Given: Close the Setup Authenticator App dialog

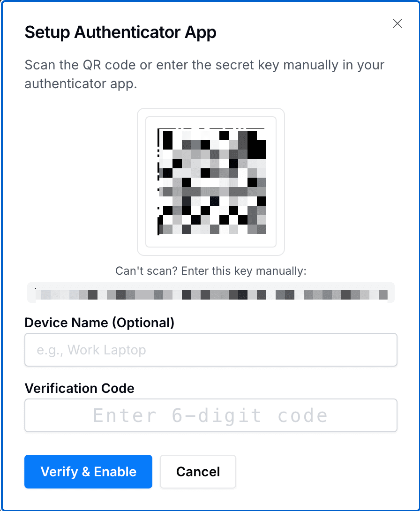Looking at the screenshot, I should tap(397, 24).
